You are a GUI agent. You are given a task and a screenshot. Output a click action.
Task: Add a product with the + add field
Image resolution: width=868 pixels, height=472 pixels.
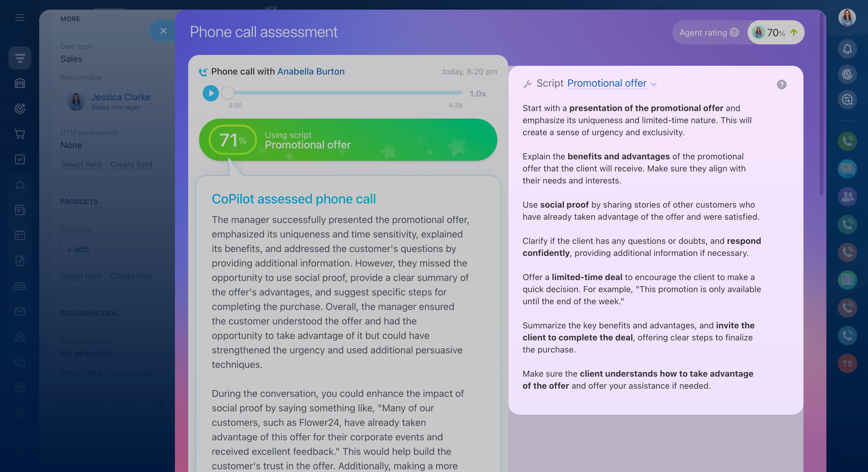tap(78, 249)
